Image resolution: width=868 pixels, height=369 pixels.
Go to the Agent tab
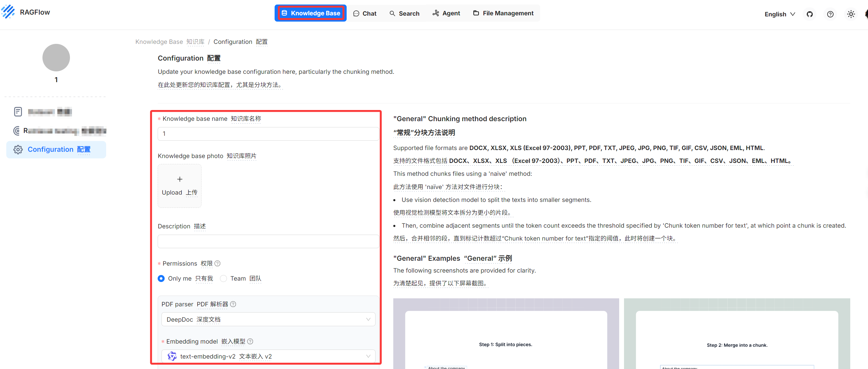[x=446, y=13]
